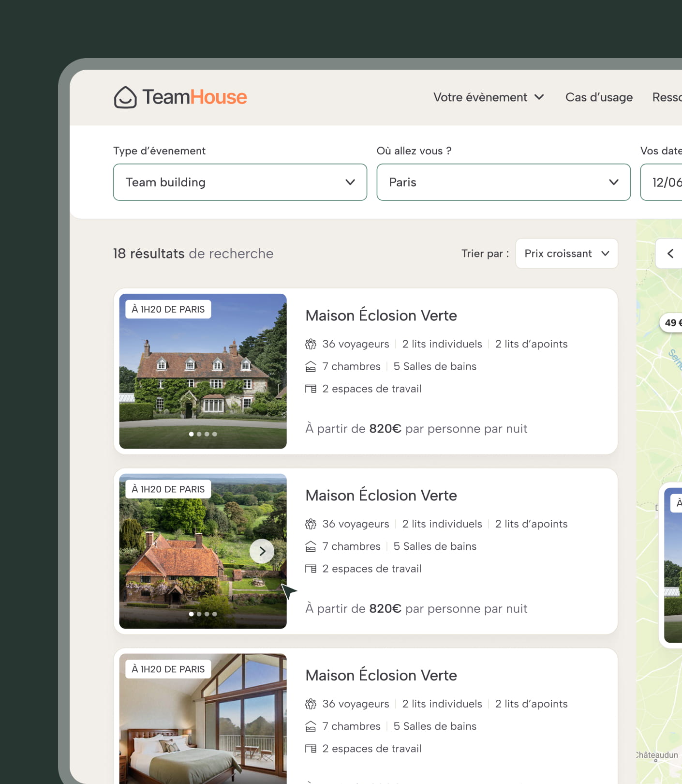Click "5 Salles de bains" in the first listing

pos(435,366)
